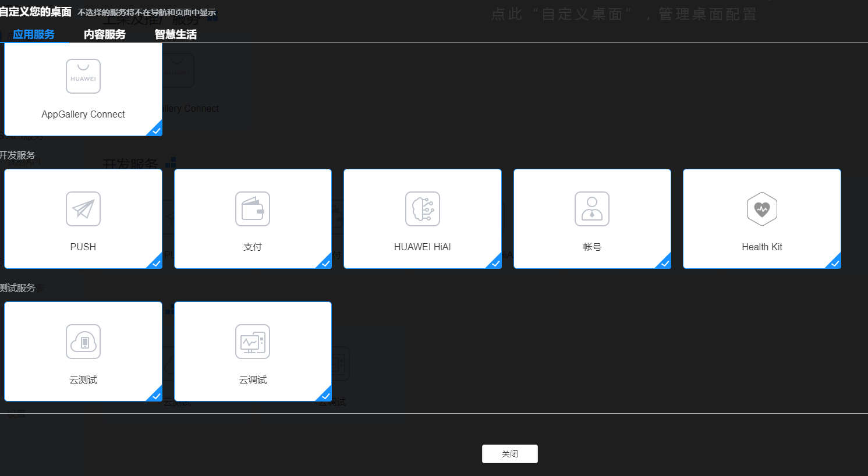Screen dimensions: 868x476
Task: Click the 云调试 label text
Action: point(253,379)
